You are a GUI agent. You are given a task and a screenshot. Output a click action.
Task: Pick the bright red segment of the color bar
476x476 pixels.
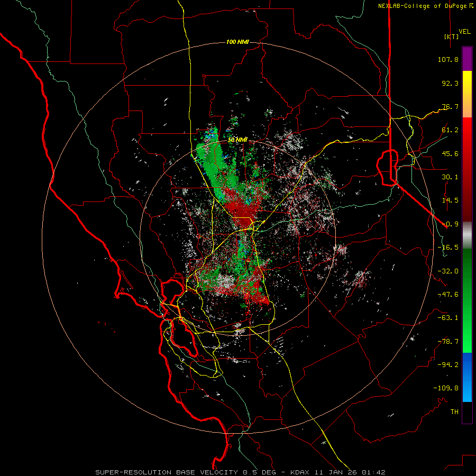(x=467, y=131)
